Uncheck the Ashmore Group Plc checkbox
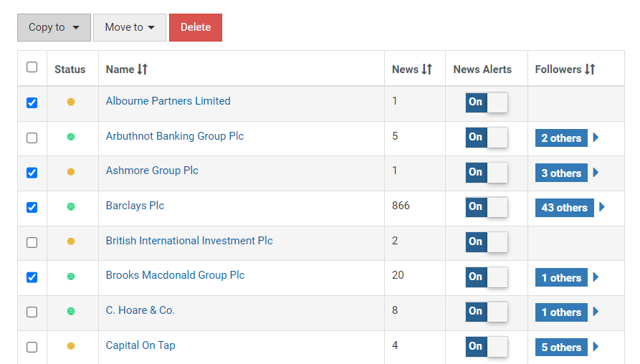The image size is (640, 364). [32, 173]
